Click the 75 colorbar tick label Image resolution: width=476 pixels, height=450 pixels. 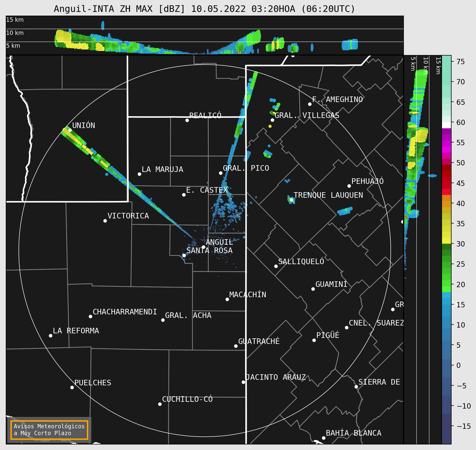[461, 61]
